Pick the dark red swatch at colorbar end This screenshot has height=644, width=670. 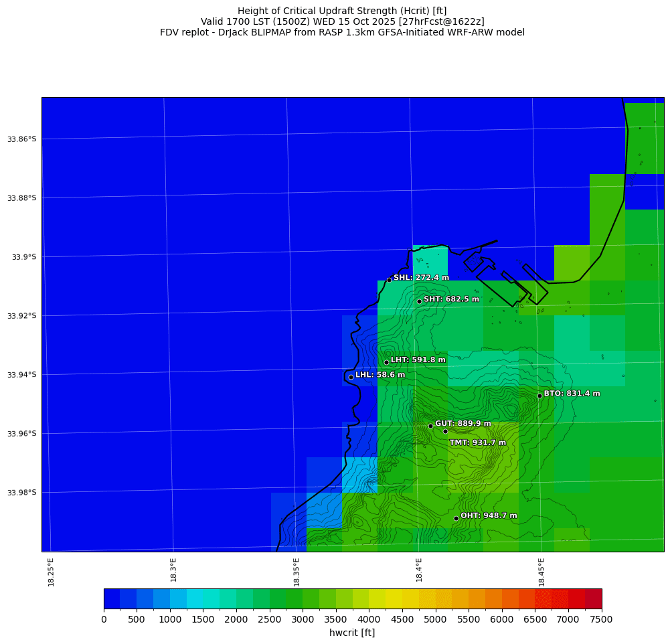pos(593,598)
